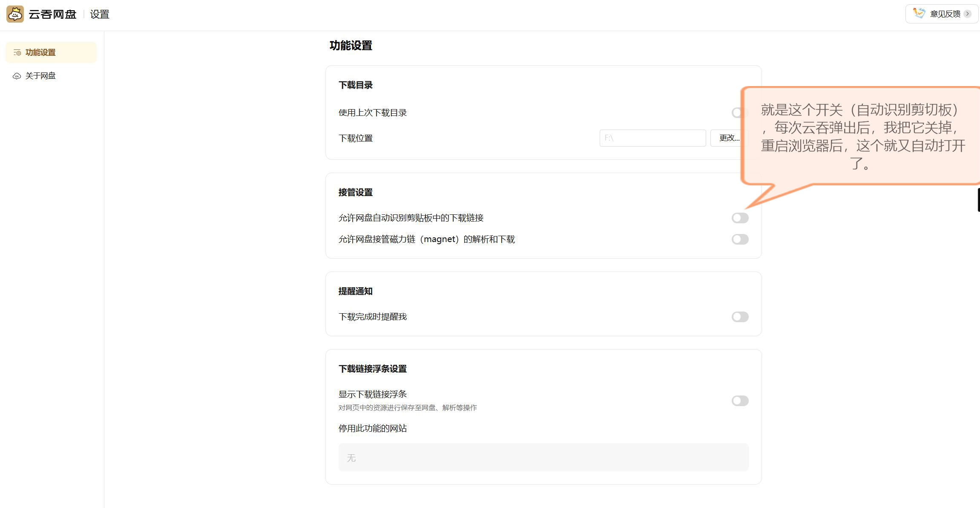This screenshot has height=508, width=980.
Task: Click the chevron arrow in 意见反馈
Action: coord(968,14)
